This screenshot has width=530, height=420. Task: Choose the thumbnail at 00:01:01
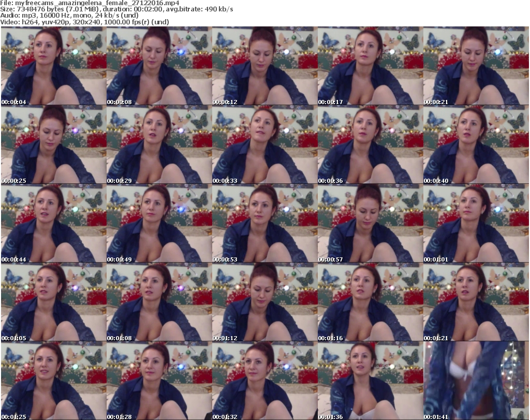pos(476,224)
